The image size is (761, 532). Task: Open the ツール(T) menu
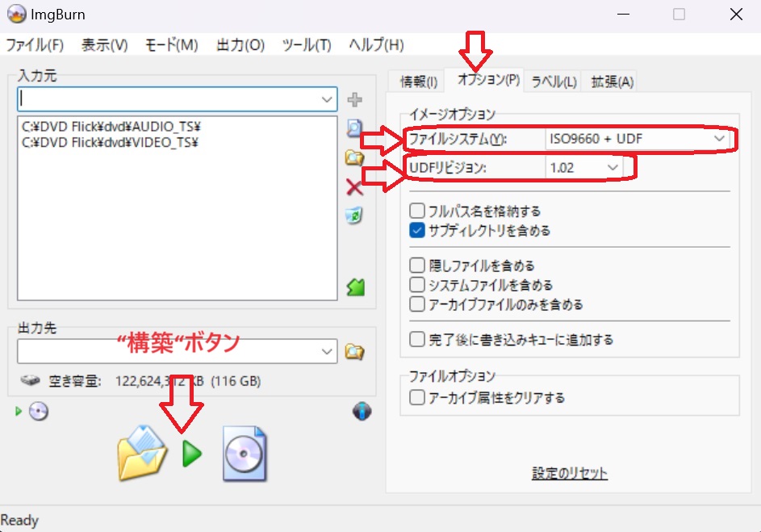(307, 45)
